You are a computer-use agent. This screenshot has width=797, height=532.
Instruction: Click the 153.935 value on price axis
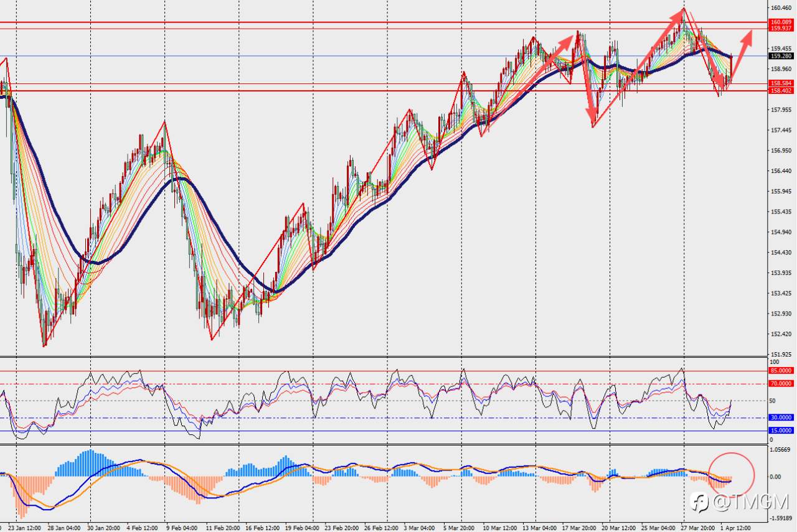pos(781,273)
